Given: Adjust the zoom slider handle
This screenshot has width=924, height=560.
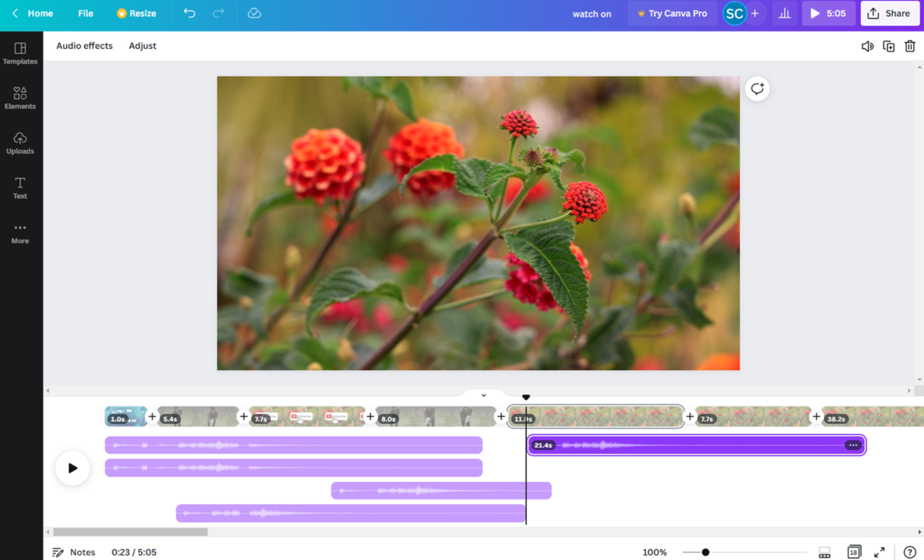Looking at the screenshot, I should click(x=705, y=552).
